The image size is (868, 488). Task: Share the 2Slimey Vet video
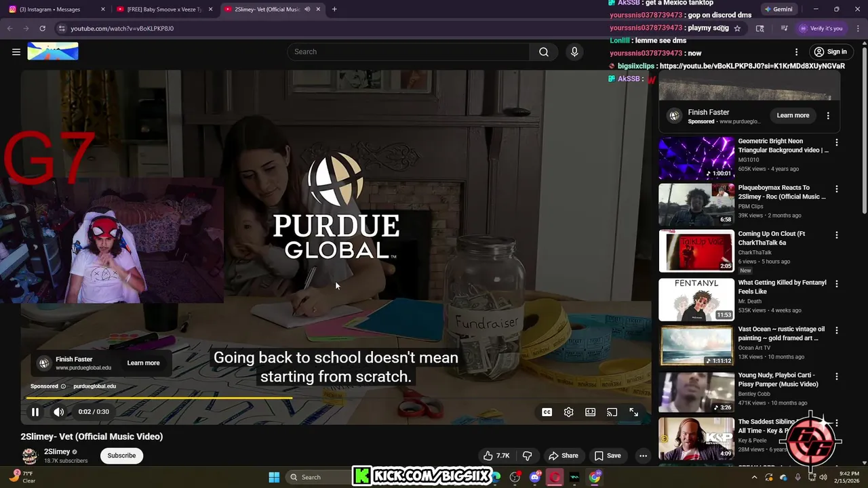point(564,455)
